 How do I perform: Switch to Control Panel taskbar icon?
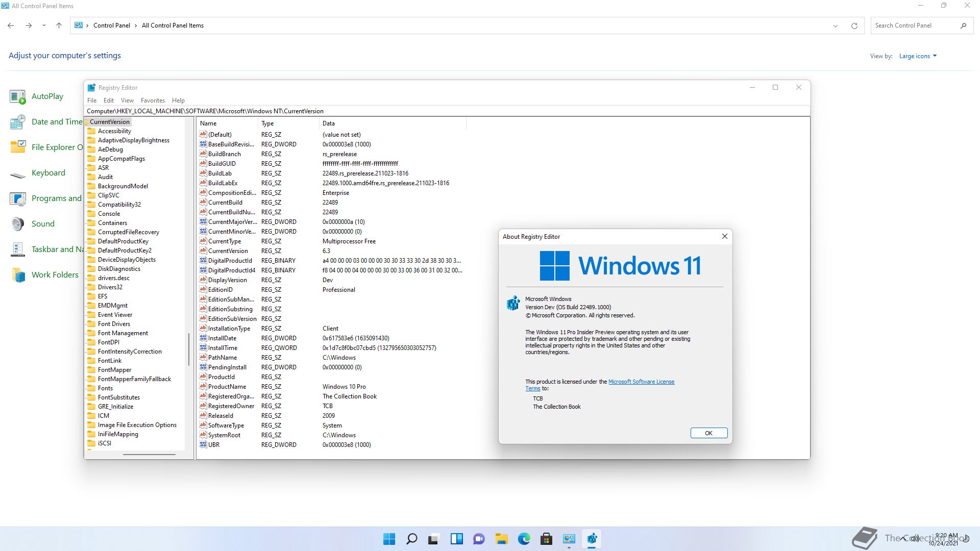point(569,539)
